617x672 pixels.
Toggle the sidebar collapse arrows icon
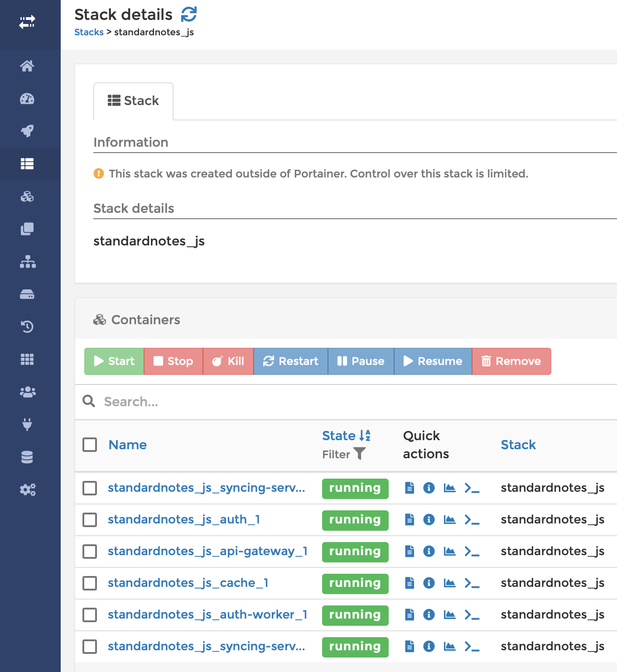[x=27, y=22]
